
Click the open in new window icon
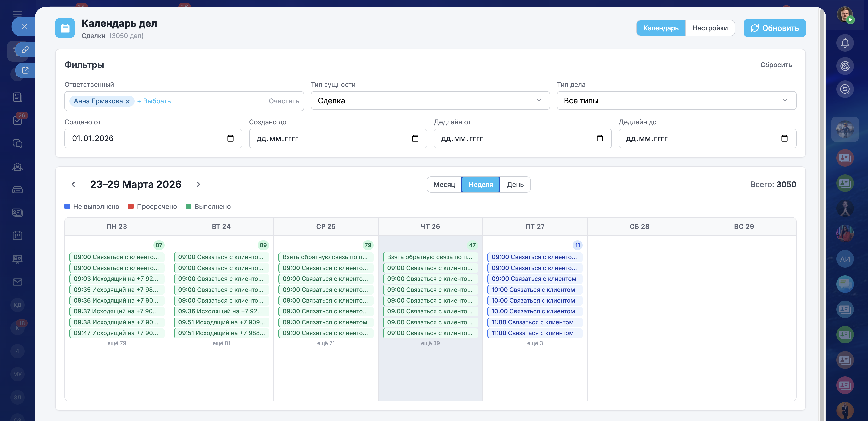coord(25,70)
